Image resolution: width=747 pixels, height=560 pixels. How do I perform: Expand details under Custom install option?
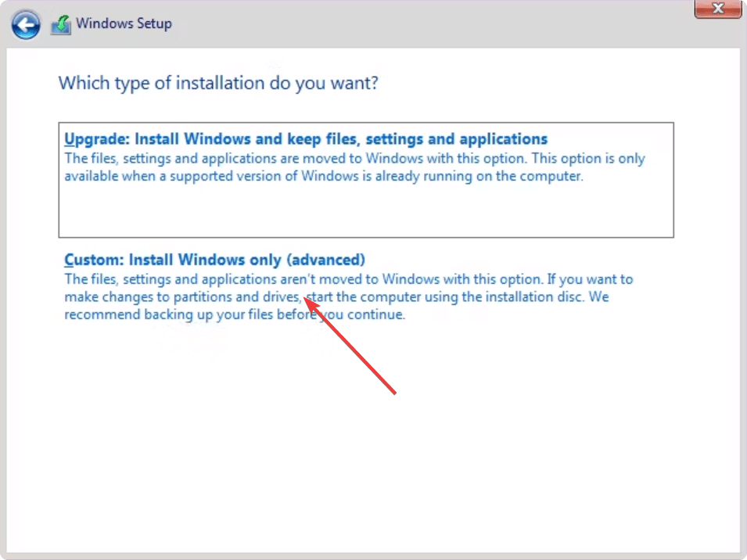click(x=348, y=296)
